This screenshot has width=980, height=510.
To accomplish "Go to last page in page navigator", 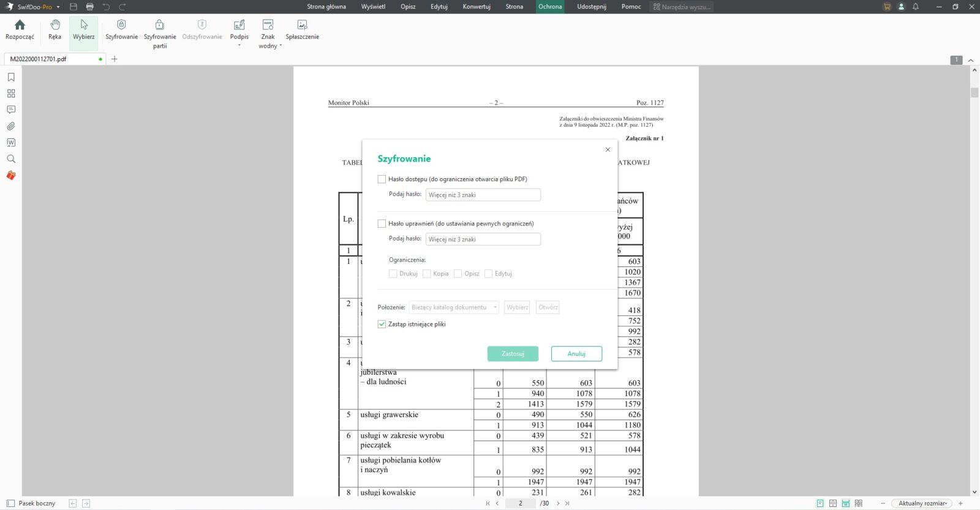I will [x=567, y=503].
